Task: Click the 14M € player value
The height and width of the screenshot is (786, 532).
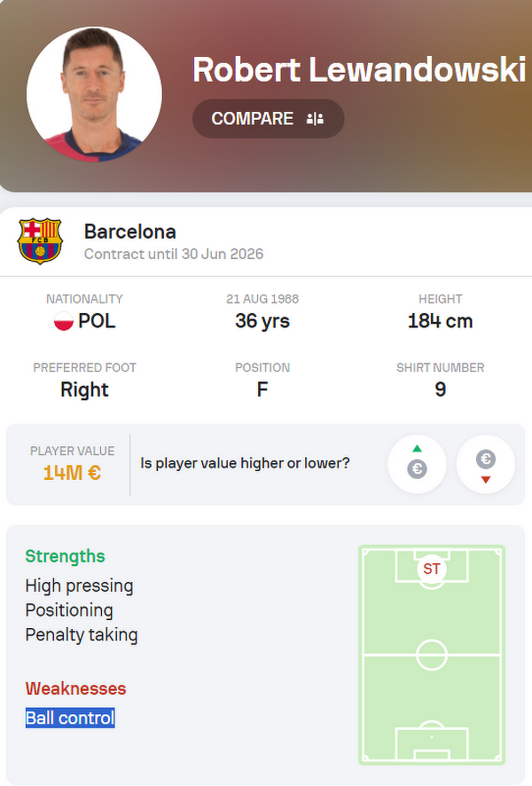Action: click(72, 473)
